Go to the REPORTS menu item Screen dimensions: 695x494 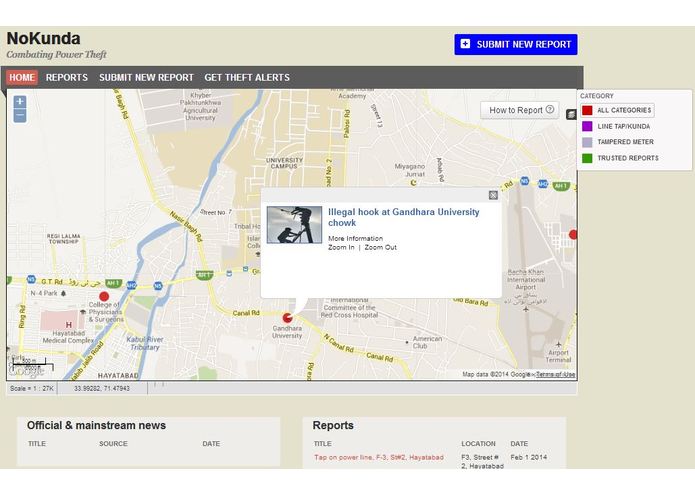pos(66,78)
